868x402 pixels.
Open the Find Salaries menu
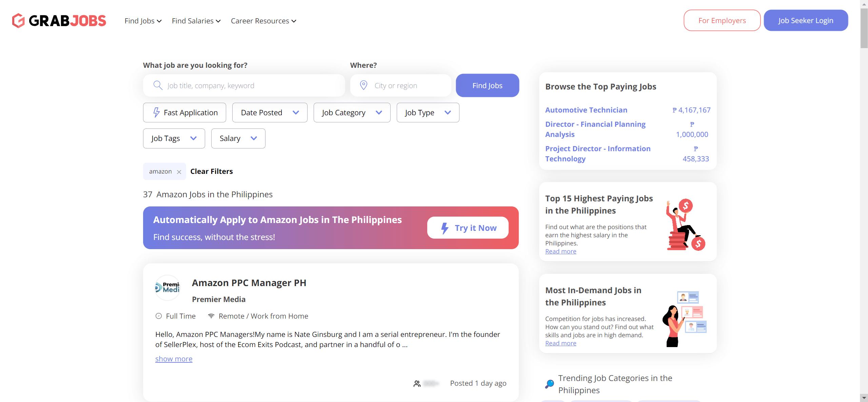196,21
